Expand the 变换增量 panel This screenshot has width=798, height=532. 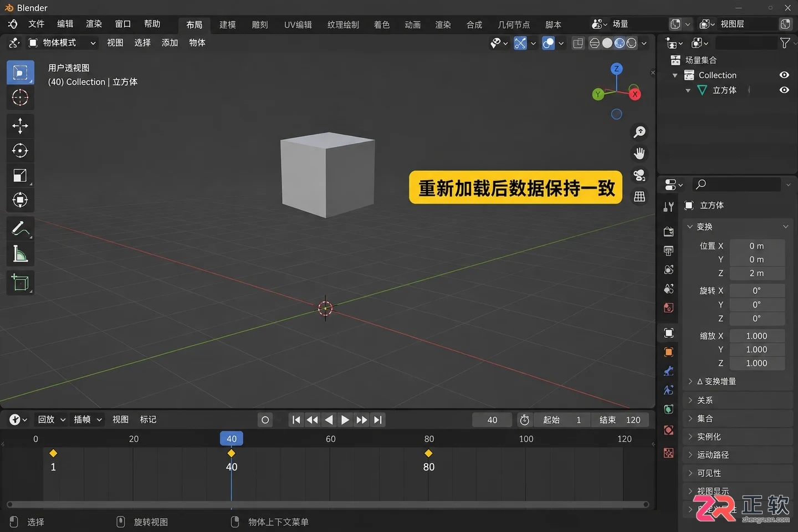[x=738, y=381]
